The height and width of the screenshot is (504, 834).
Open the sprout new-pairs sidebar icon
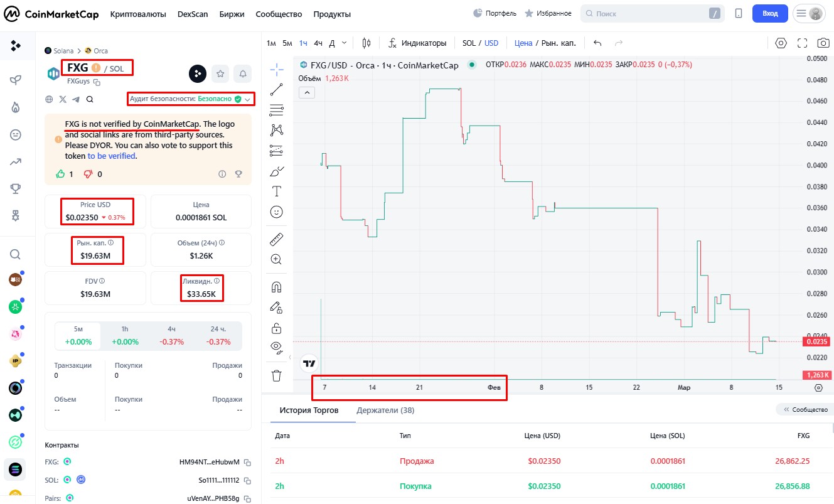pos(16,80)
